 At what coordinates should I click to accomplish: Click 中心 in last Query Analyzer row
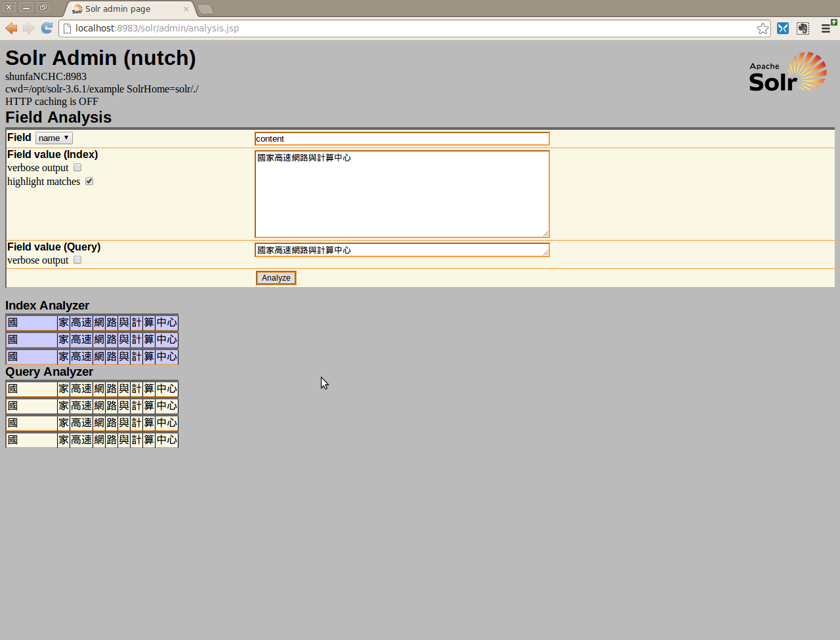tap(167, 440)
